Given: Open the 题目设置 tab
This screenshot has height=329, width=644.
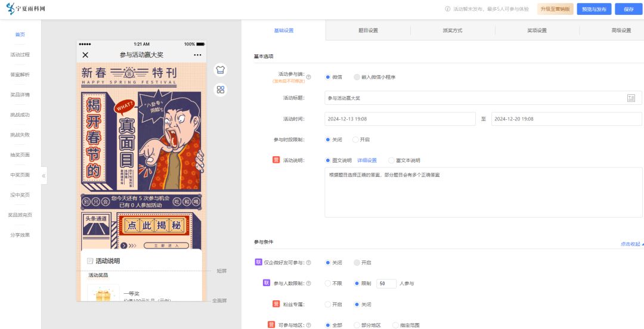Looking at the screenshot, I should click(368, 30).
